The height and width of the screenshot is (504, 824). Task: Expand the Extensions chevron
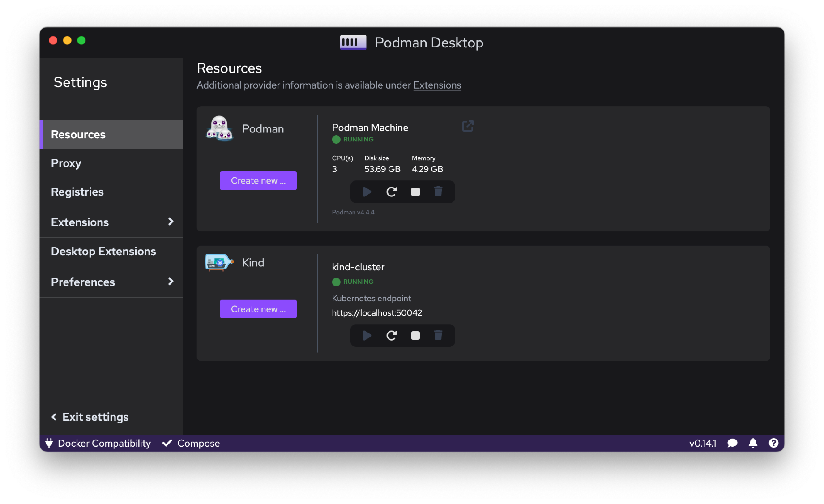click(x=171, y=222)
